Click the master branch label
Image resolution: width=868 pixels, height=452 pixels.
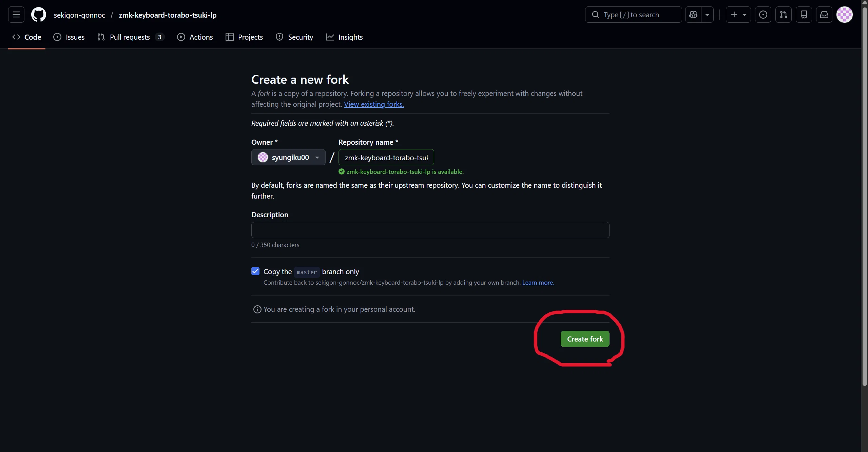[307, 272]
